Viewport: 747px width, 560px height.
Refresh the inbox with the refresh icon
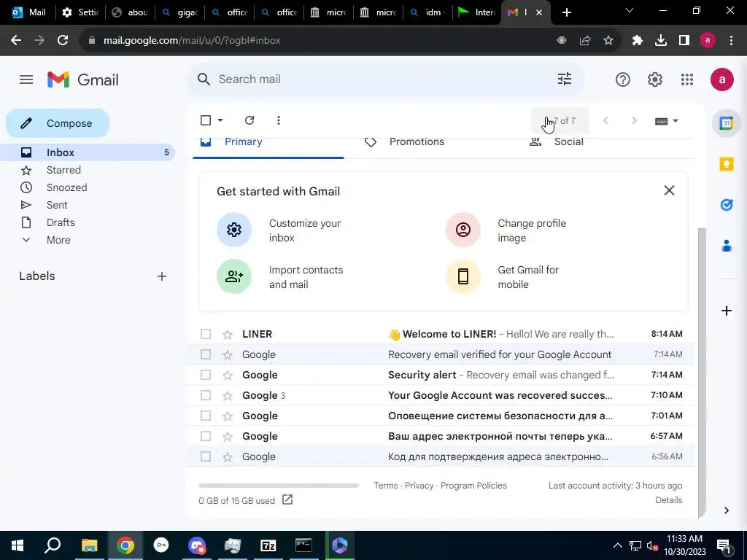pos(249,120)
